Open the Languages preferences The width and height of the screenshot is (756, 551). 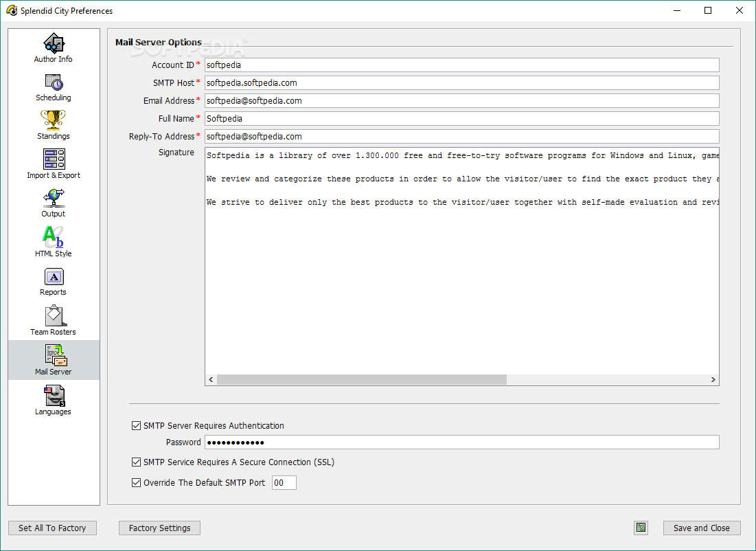(x=53, y=400)
